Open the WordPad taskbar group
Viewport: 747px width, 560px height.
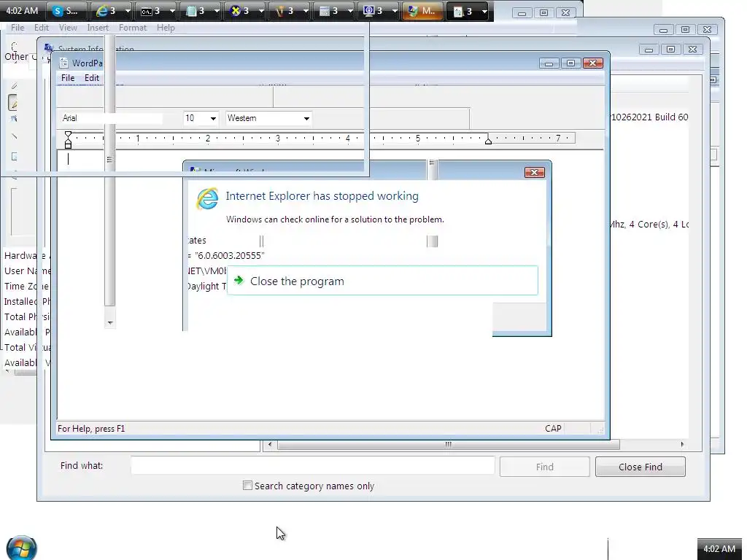[x=468, y=11]
